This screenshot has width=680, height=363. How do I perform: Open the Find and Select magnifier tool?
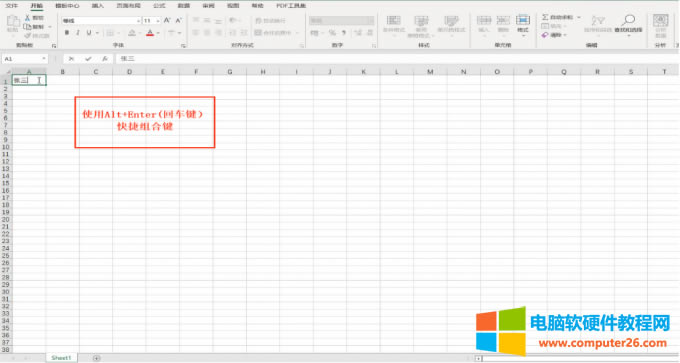coord(628,20)
